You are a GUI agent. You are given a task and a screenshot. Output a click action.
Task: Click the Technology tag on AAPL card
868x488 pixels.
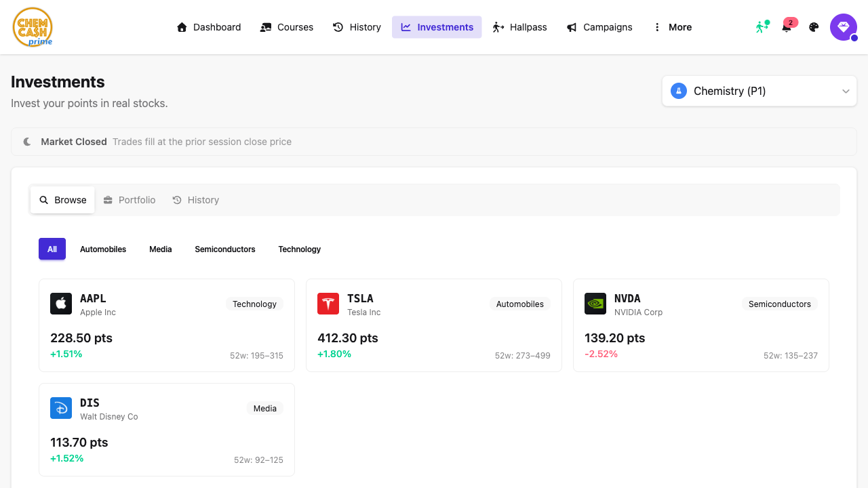coord(254,304)
